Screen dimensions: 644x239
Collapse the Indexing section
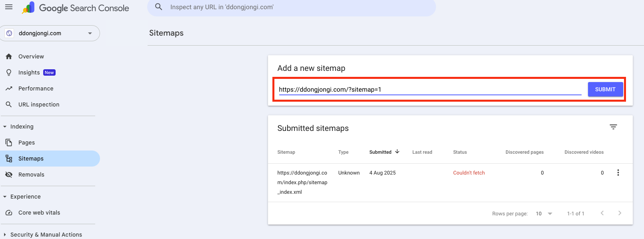(5, 127)
